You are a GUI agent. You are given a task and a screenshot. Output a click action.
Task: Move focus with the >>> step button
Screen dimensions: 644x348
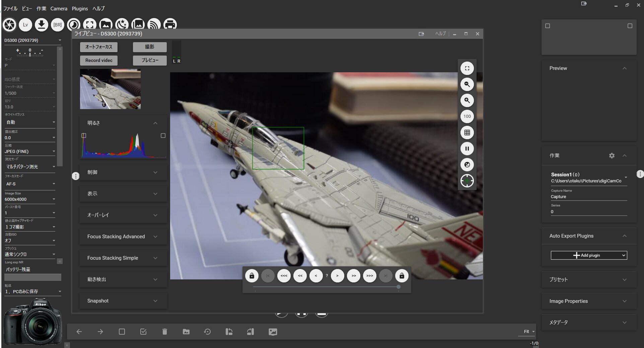click(370, 276)
